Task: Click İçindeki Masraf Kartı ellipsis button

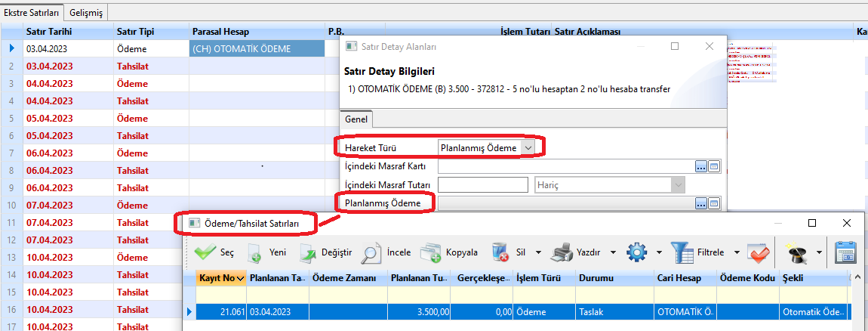Action: [700, 166]
